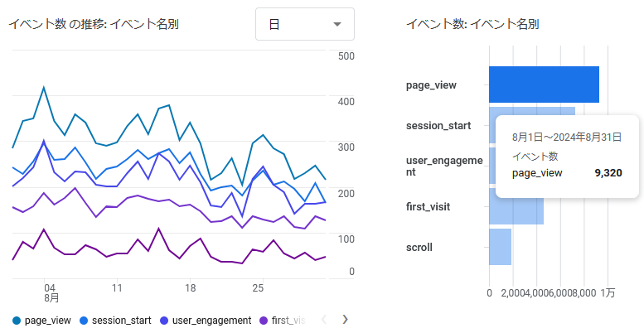644x333 pixels.
Task: Click the page_view bar in chart
Action: [x=544, y=84]
